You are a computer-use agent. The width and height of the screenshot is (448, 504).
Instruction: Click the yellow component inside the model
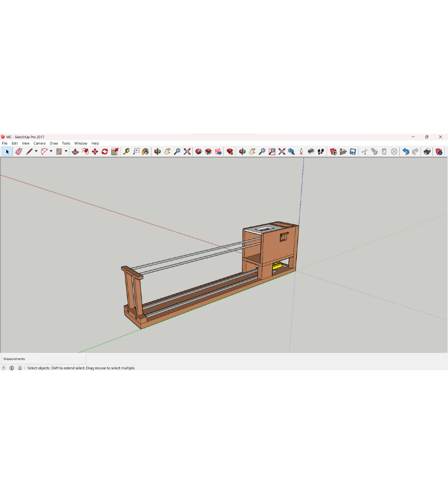pyautogui.click(x=278, y=266)
